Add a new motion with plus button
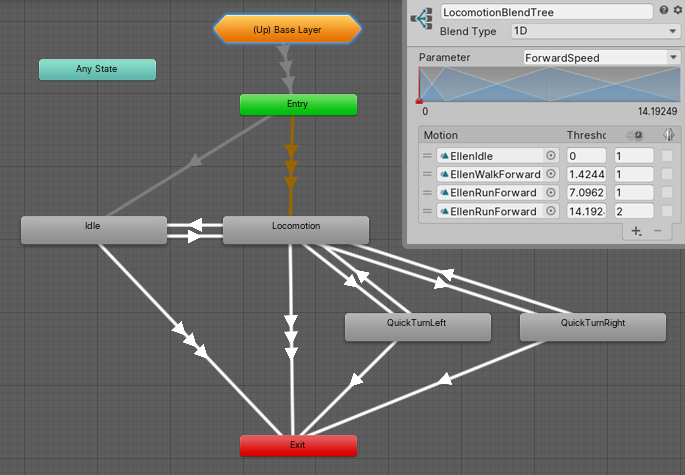685x475 pixels. 636,231
